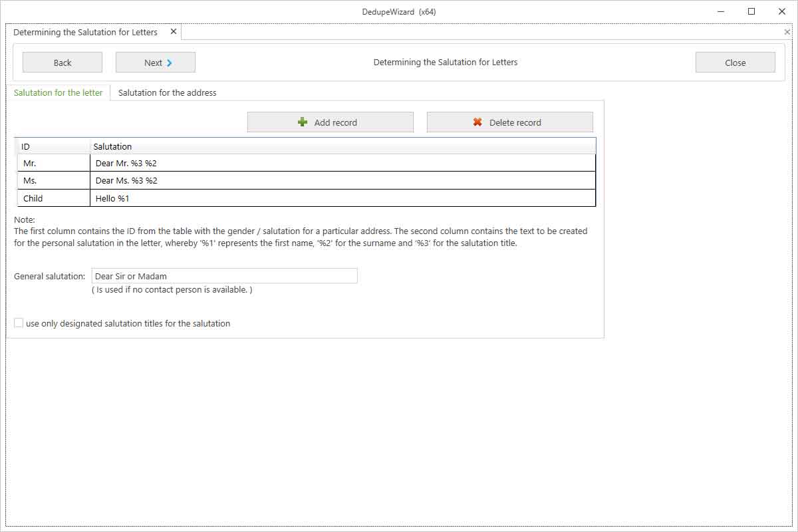798x532 pixels.
Task: Click the red X Delete record icon
Action: (x=477, y=122)
